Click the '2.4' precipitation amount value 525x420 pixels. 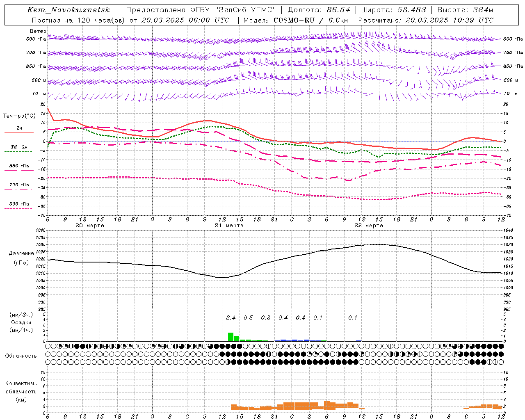pyautogui.click(x=231, y=318)
